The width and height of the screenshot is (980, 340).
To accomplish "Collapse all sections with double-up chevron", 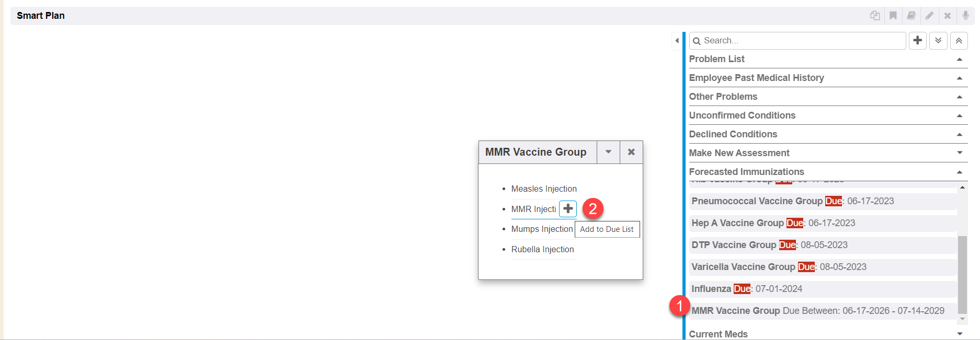I will click(959, 40).
